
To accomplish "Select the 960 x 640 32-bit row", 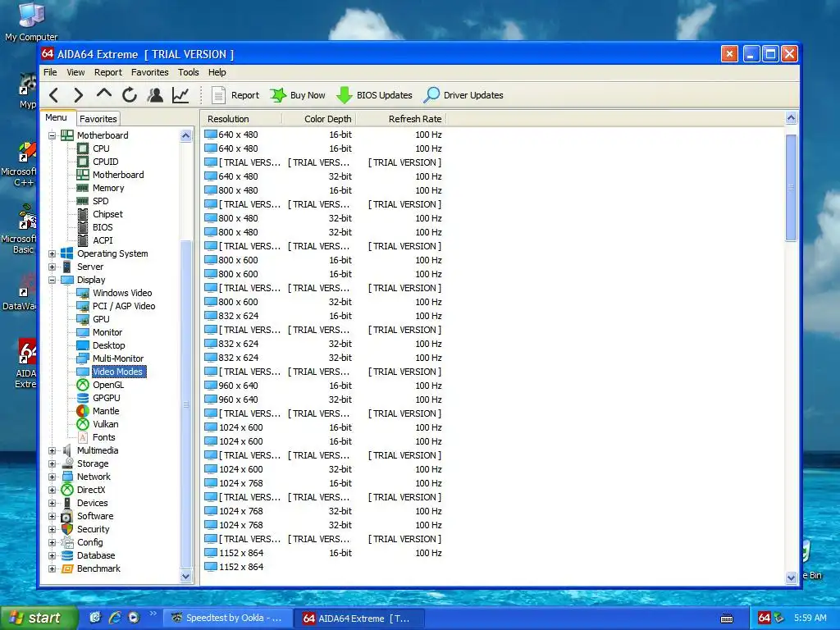I will (x=323, y=399).
